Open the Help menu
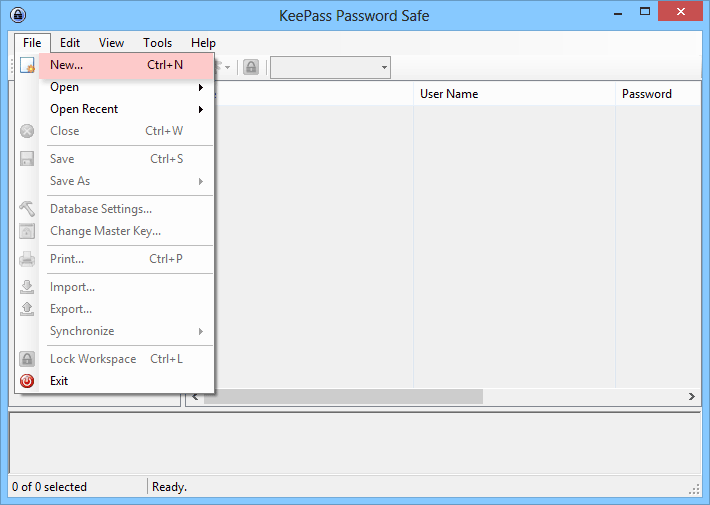The height and width of the screenshot is (505, 710). [x=203, y=43]
